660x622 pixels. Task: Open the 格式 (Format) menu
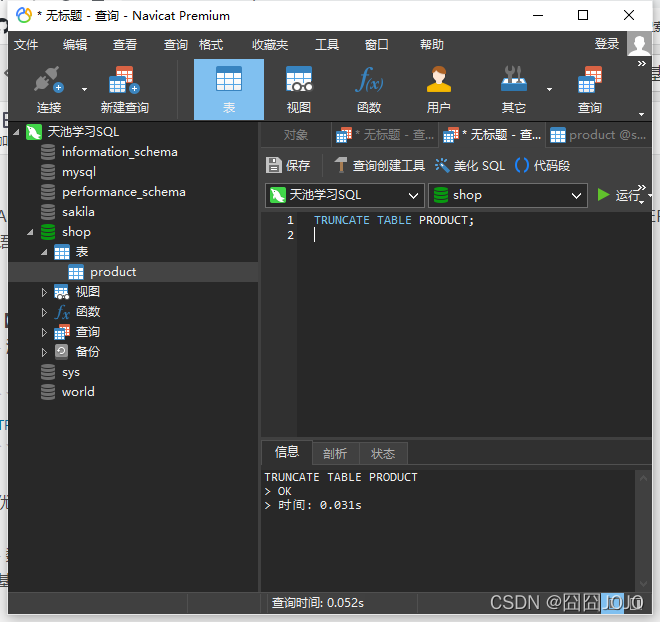[211, 44]
